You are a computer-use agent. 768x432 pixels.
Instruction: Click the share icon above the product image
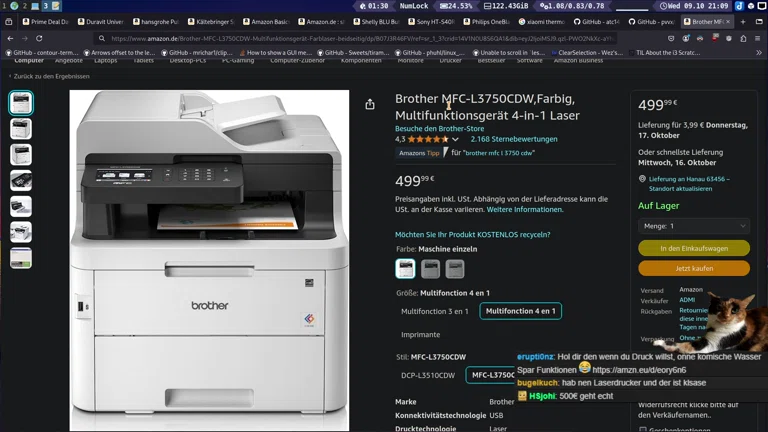click(x=370, y=104)
